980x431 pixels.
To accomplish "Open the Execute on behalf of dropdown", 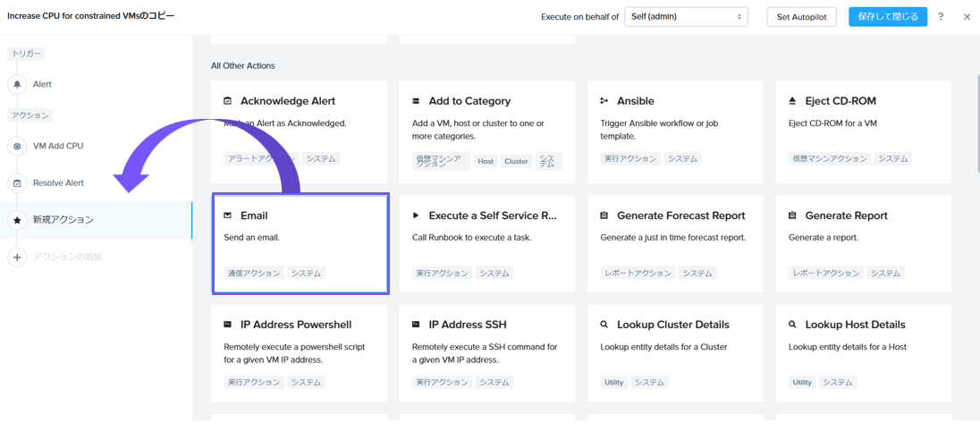I will point(686,17).
